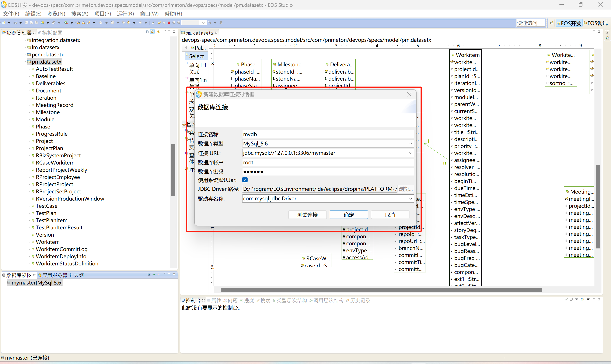
Task: Click Select tool in diagram toolbar
Action: (196, 56)
